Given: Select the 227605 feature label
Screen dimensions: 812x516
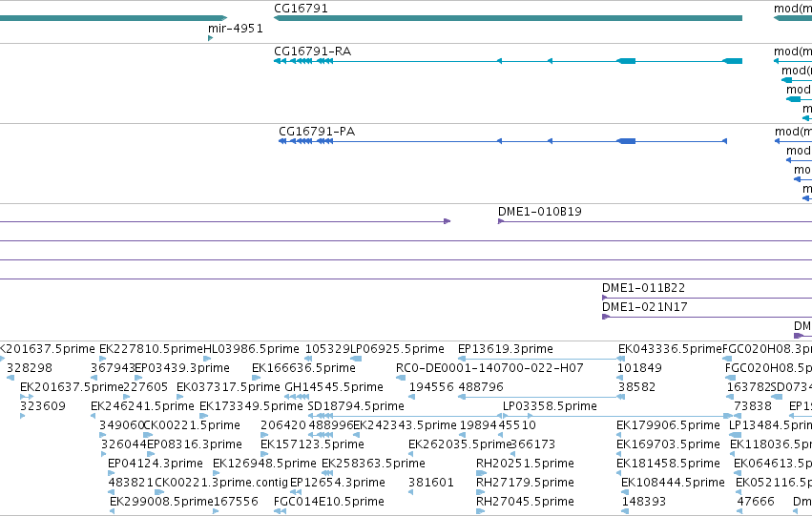Looking at the screenshot, I should click(x=146, y=387).
